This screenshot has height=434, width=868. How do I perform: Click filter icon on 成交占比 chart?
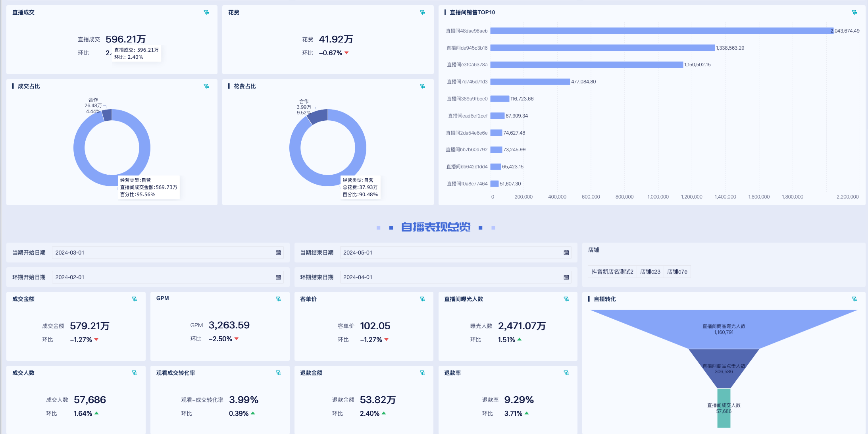click(x=206, y=86)
